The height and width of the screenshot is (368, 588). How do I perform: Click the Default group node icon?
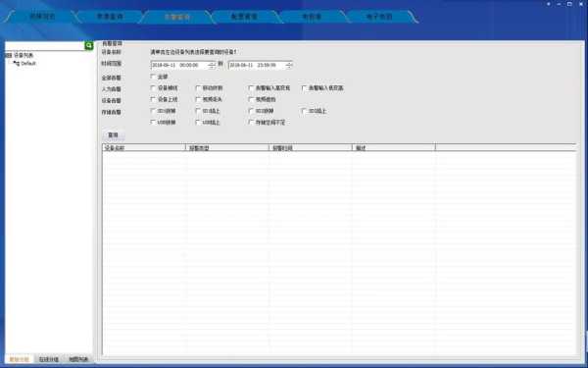[16, 64]
